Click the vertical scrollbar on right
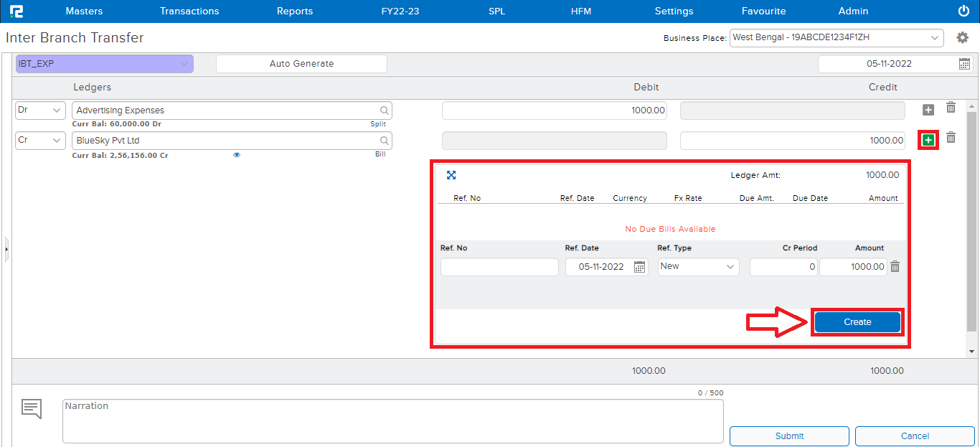 pyautogui.click(x=972, y=230)
